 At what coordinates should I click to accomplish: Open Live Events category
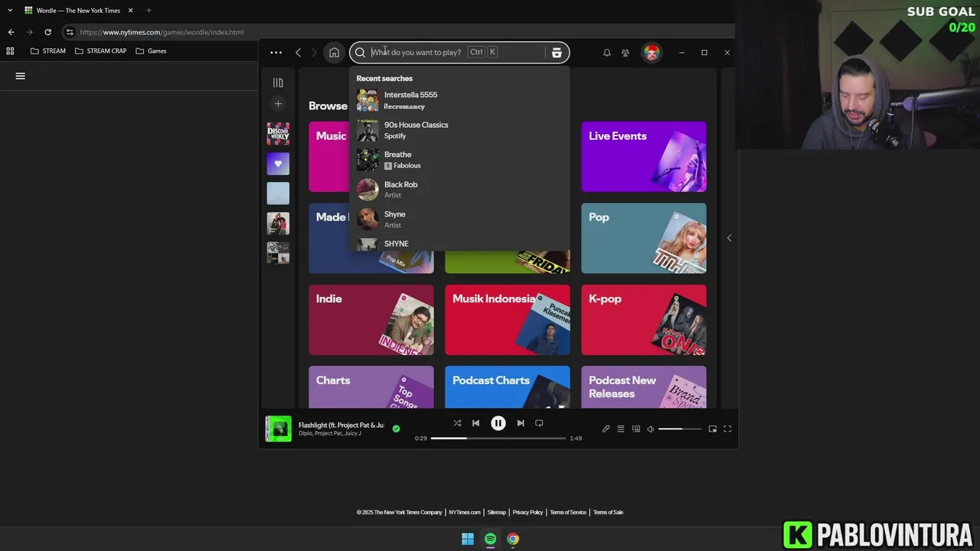tap(644, 156)
